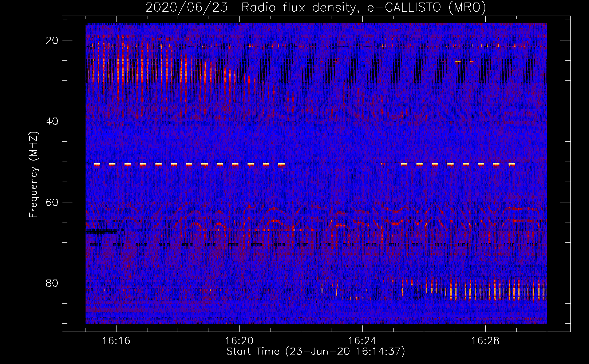Click the 60 frequency tick label
Viewport: 589px width, 364px height.
pos(52,202)
